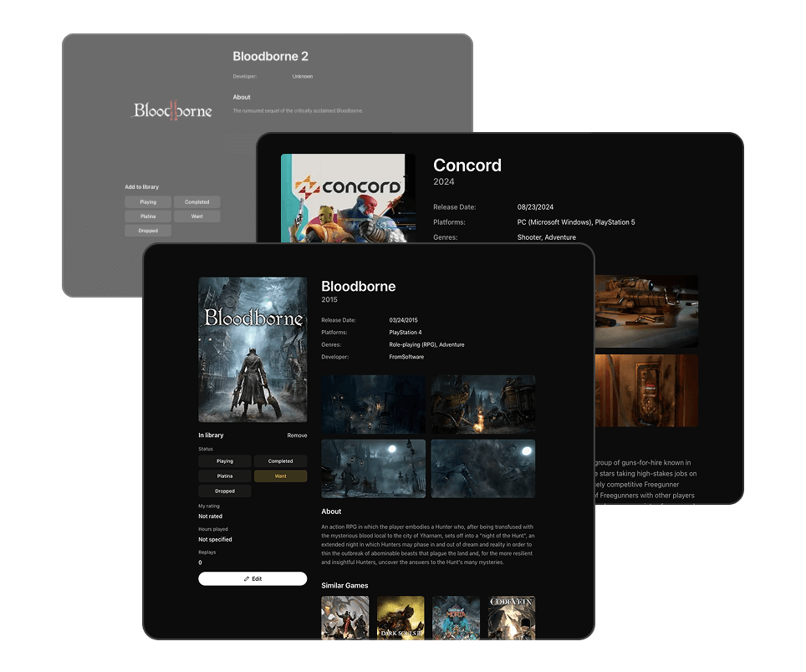
Task: Deselect the highlighted "Want" status
Action: pyautogui.click(x=281, y=475)
